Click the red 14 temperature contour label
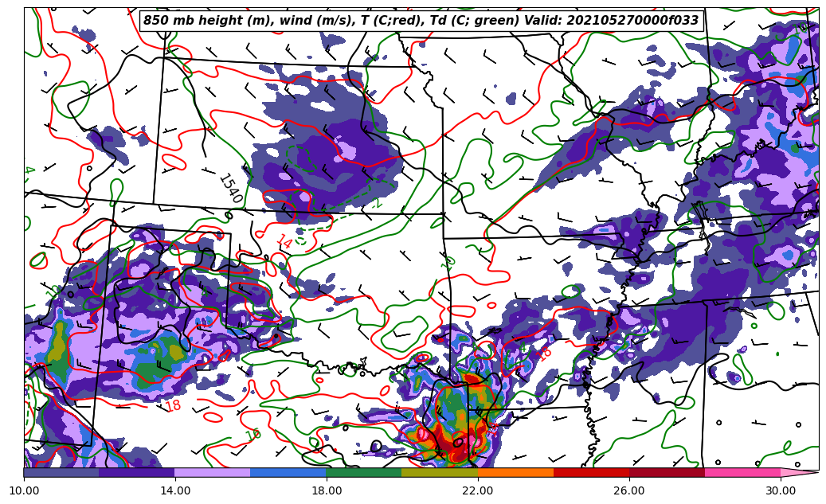The height and width of the screenshot is (504, 826). tap(283, 242)
